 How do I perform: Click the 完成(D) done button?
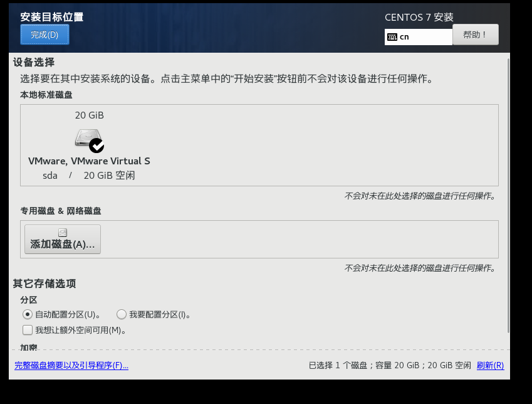point(44,35)
